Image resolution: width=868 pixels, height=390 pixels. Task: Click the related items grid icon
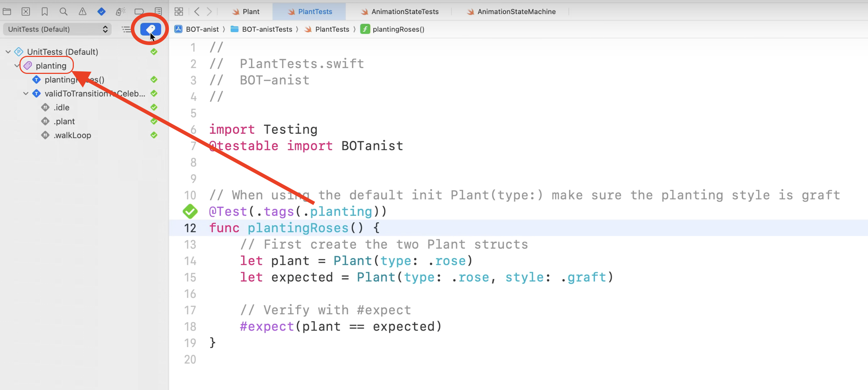point(179,12)
